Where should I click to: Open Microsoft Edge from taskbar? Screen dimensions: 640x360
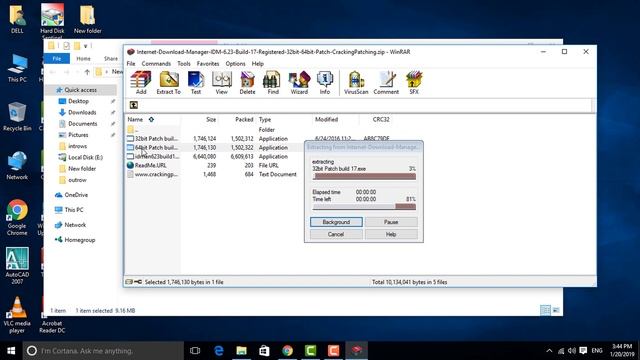(219, 351)
